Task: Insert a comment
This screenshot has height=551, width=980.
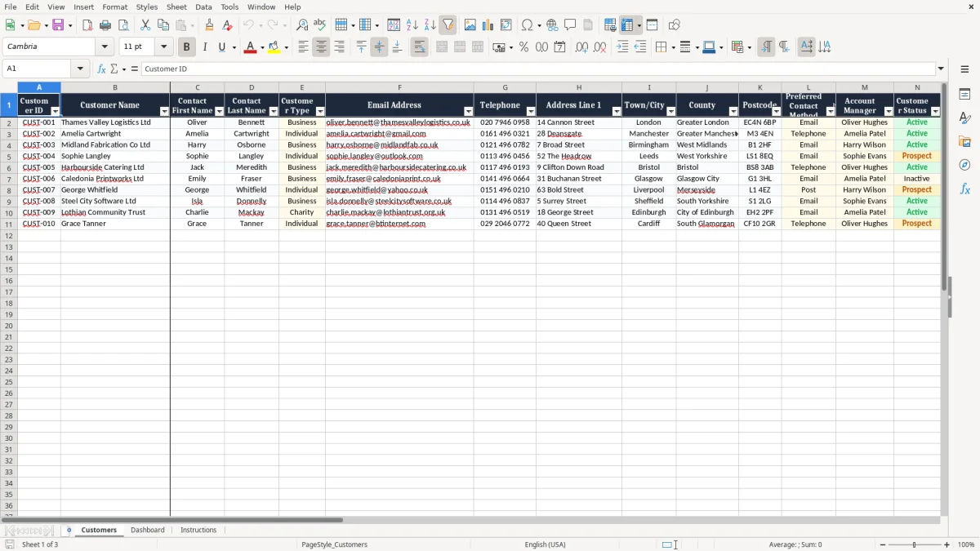Action: click(570, 25)
